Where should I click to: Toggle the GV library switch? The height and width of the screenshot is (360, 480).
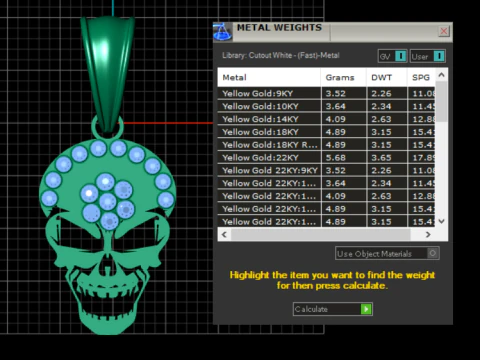tap(392, 56)
